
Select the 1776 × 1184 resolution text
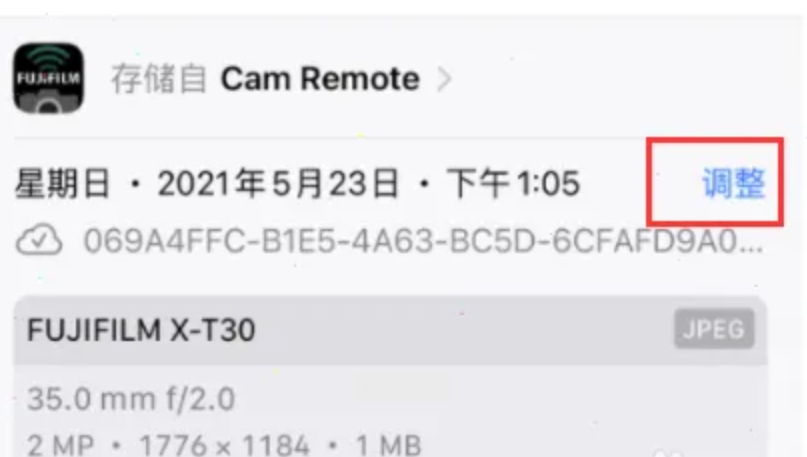click(x=224, y=445)
